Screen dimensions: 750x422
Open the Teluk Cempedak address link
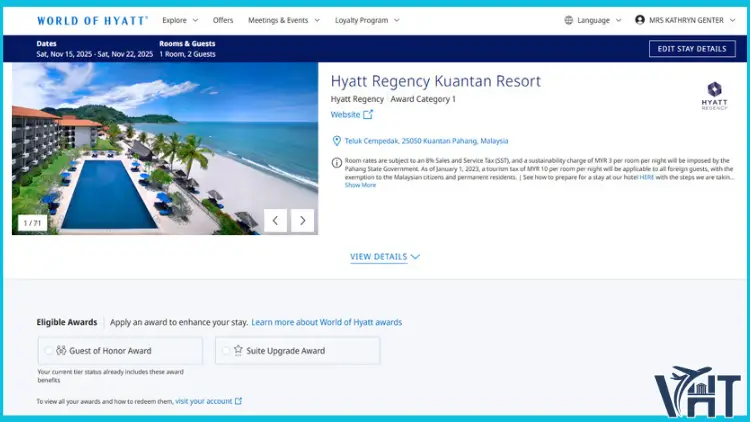(426, 141)
